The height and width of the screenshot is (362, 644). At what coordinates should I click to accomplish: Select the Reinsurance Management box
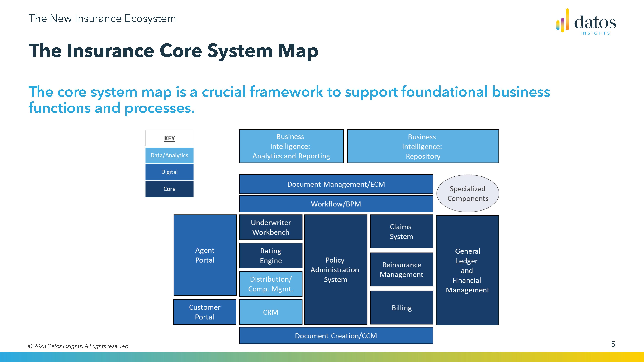(x=402, y=269)
